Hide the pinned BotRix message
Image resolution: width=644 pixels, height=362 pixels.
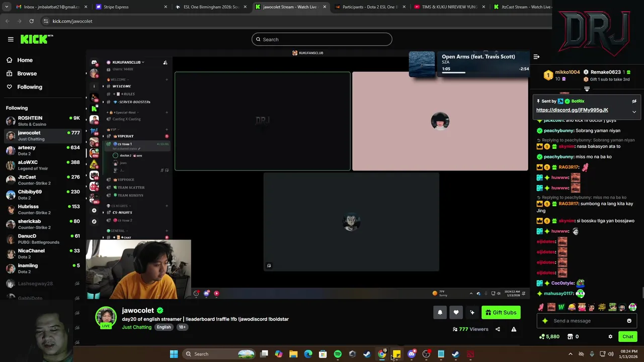pyautogui.click(x=634, y=101)
